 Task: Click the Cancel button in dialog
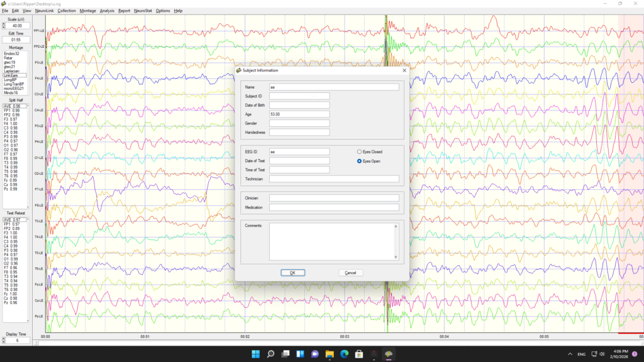click(x=350, y=273)
